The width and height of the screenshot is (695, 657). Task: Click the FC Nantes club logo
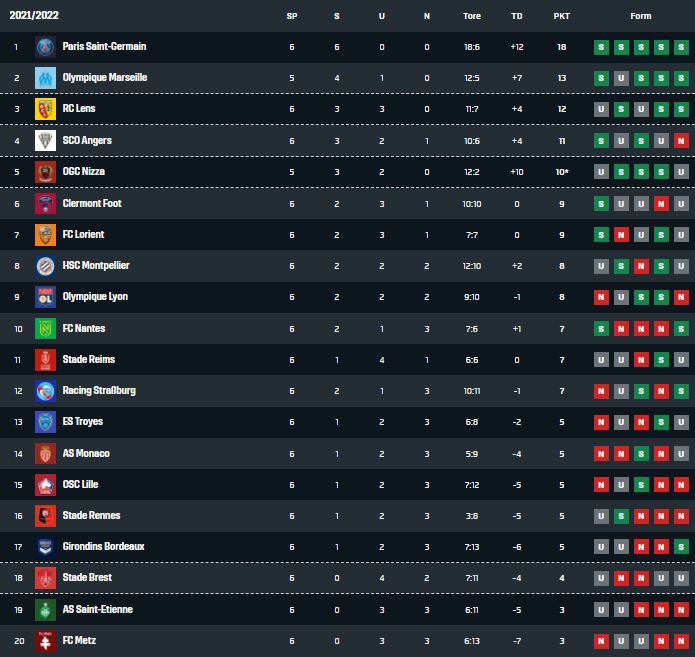(x=45, y=329)
